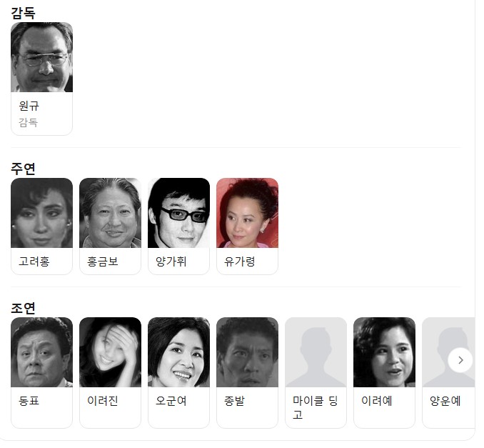Open 양가휘 actor portrait
This screenshot has width=484, height=448.
[x=178, y=213]
